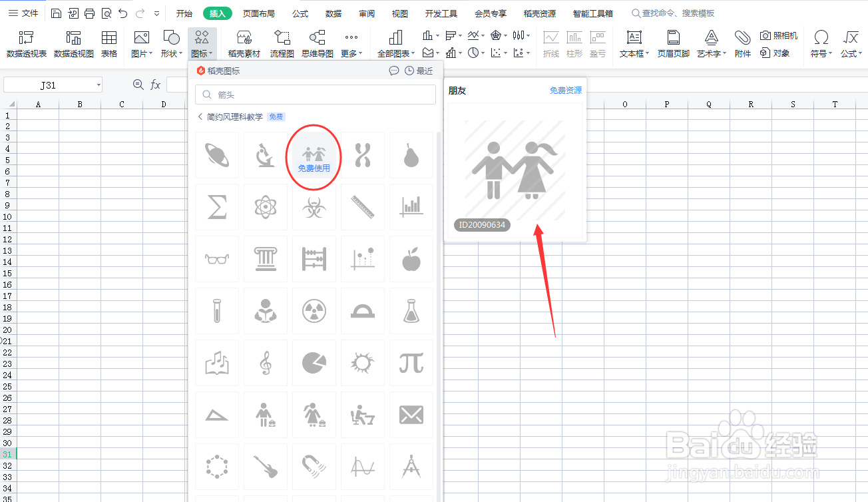
Task: Insert the pear icon
Action: 411,154
